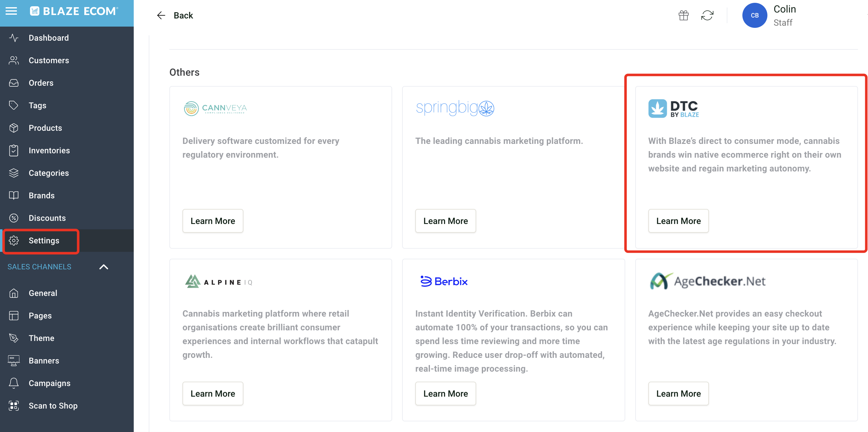The width and height of the screenshot is (868, 432).
Task: Click the Alpine IQ logo
Action: 218,281
